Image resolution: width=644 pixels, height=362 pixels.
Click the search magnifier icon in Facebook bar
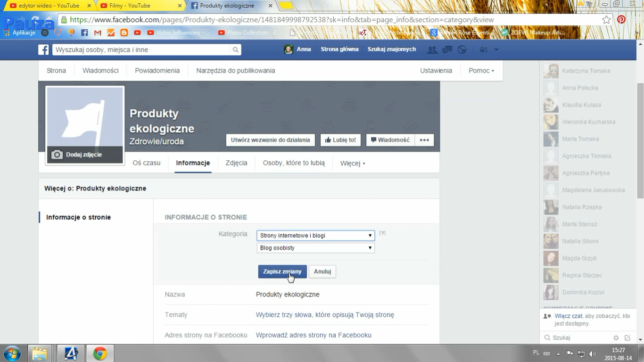(x=235, y=49)
